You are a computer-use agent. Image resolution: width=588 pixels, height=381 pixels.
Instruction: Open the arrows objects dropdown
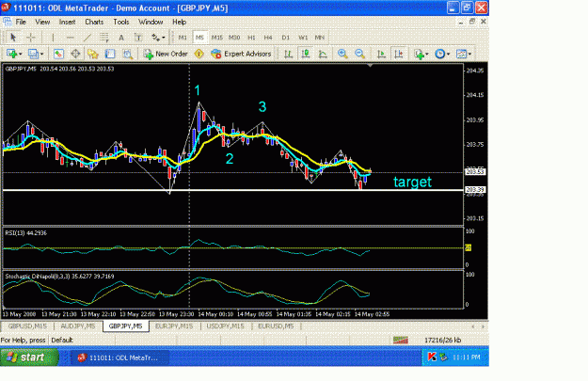pos(158,37)
